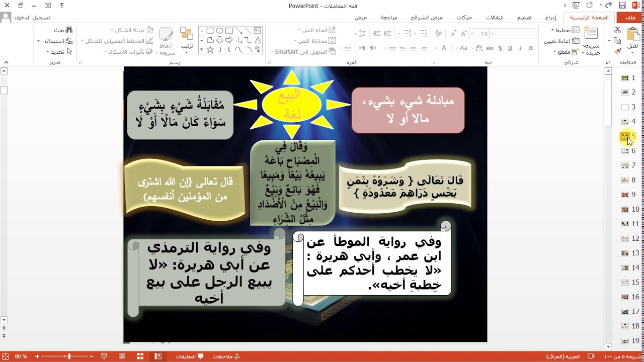Switch to the Design (تصميم) tab
Viewport: 644px width, 362px height.
[x=524, y=18]
